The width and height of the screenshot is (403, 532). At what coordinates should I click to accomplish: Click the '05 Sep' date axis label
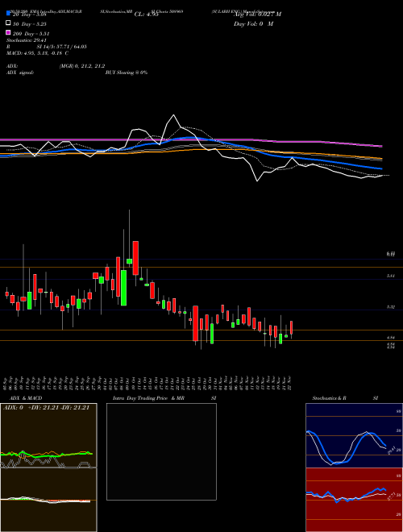point(6,383)
